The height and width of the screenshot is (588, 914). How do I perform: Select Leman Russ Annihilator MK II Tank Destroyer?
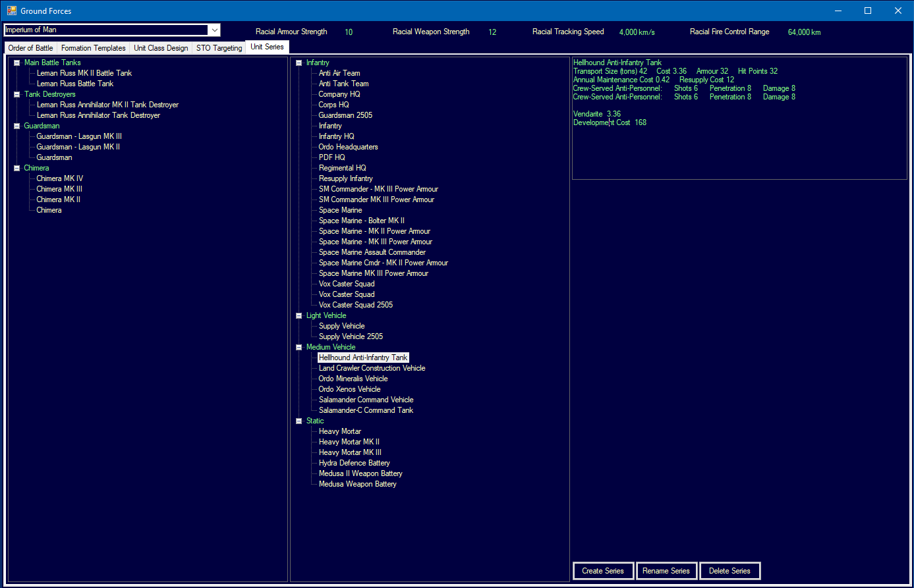click(107, 105)
